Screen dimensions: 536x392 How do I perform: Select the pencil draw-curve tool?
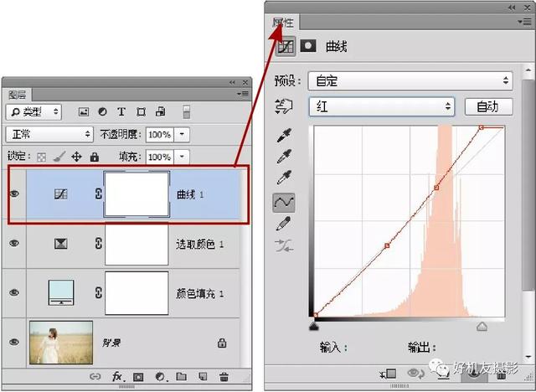coord(285,223)
